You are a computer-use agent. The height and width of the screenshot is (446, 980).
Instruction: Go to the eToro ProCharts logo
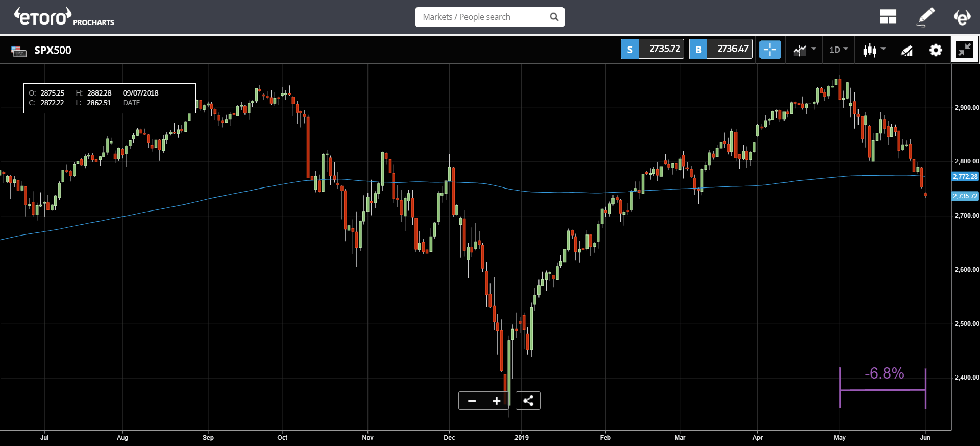pyautogui.click(x=64, y=17)
